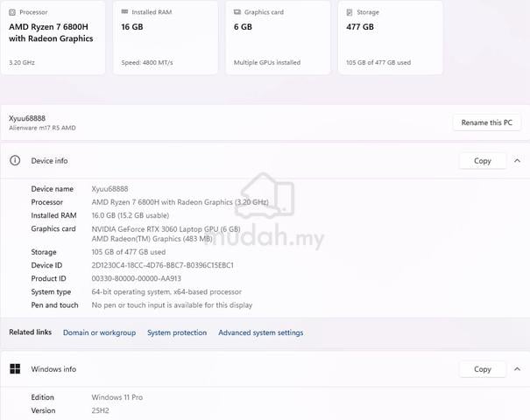Open the System protection link
Image resolution: width=530 pixels, height=420 pixels.
point(177,332)
